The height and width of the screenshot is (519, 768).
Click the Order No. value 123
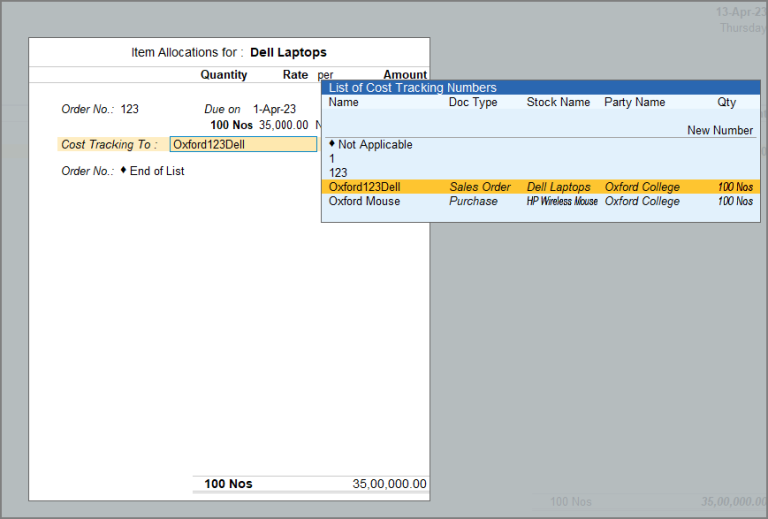(130, 109)
